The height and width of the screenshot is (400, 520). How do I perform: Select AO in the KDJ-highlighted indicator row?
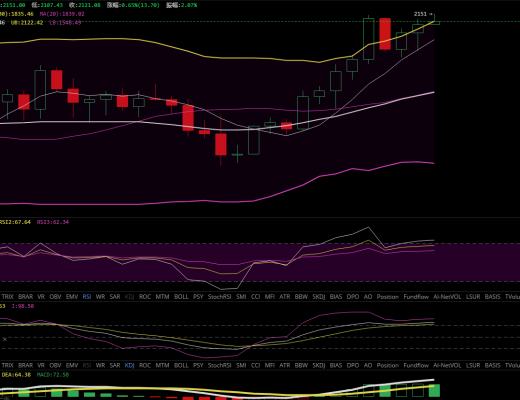coord(368,365)
